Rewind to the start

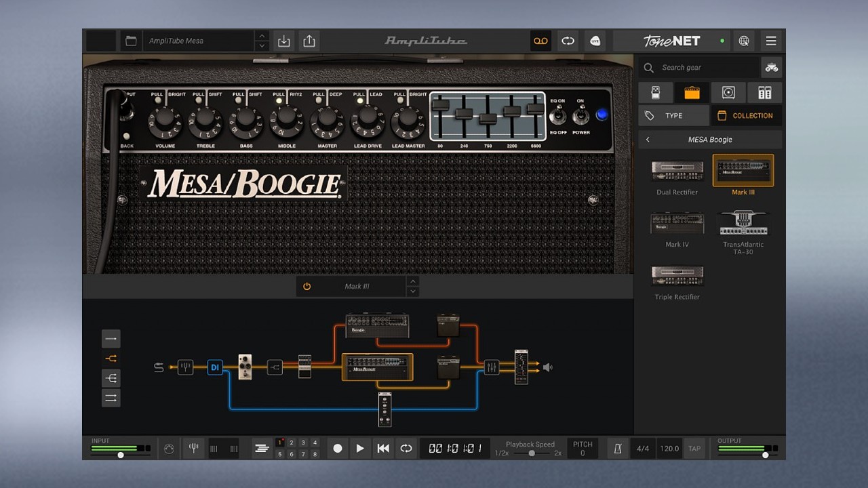click(383, 449)
